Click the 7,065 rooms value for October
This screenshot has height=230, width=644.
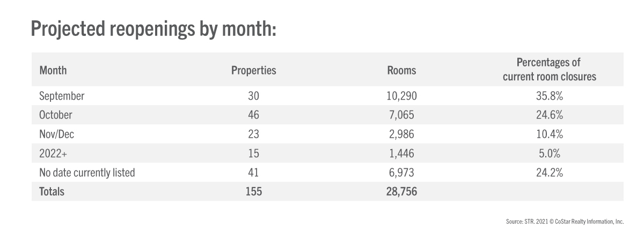coord(401,115)
